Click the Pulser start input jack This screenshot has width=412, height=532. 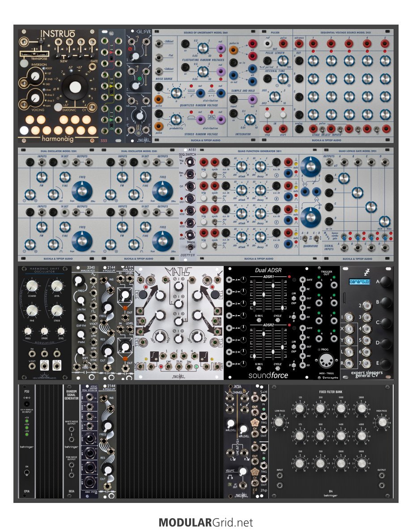click(x=283, y=129)
